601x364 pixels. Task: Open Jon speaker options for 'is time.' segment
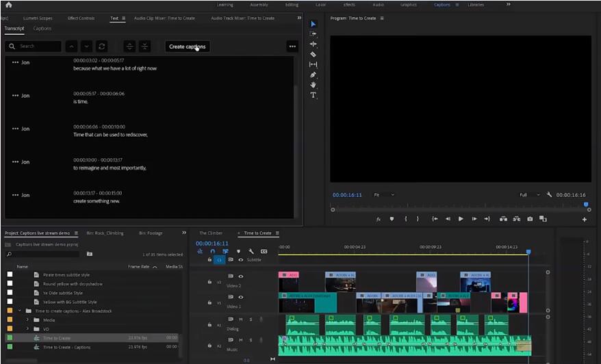click(x=15, y=95)
